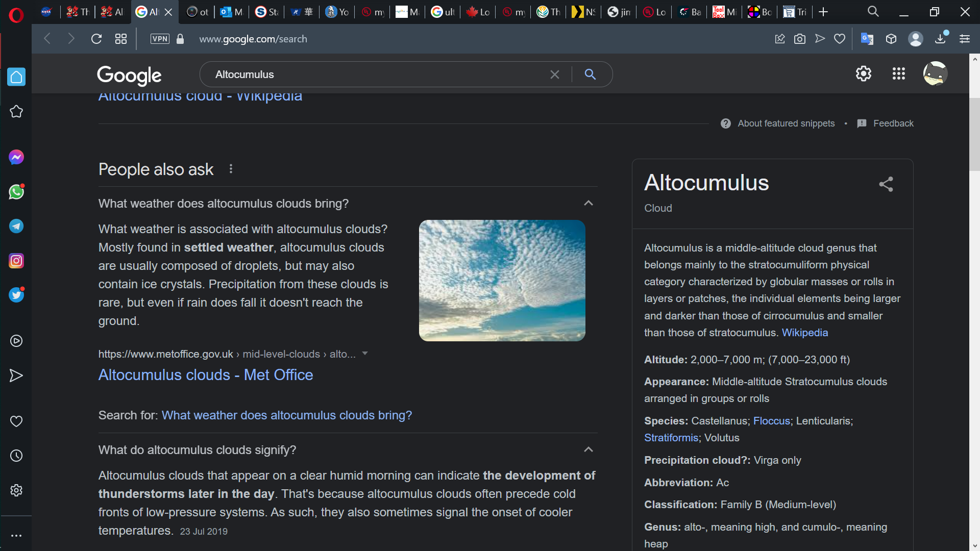Open History clock icon in sidebar
This screenshot has width=980, height=551.
tap(16, 456)
